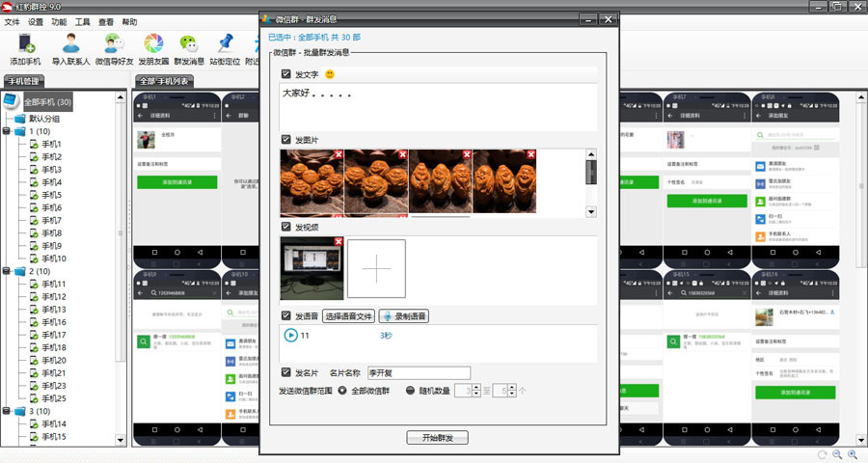Viewport: 868px width, 463px height.
Task: Remove the second carving image
Action: pyautogui.click(x=402, y=154)
